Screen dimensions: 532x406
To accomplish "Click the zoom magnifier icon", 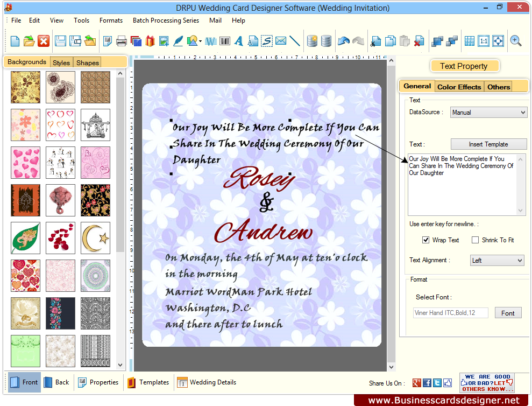I will tap(515, 41).
